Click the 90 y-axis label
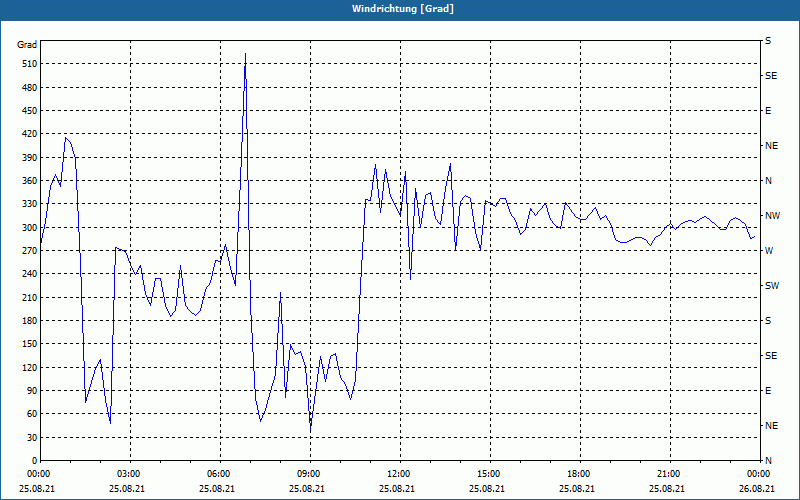Screen dimensions: 800x500 click(32, 391)
